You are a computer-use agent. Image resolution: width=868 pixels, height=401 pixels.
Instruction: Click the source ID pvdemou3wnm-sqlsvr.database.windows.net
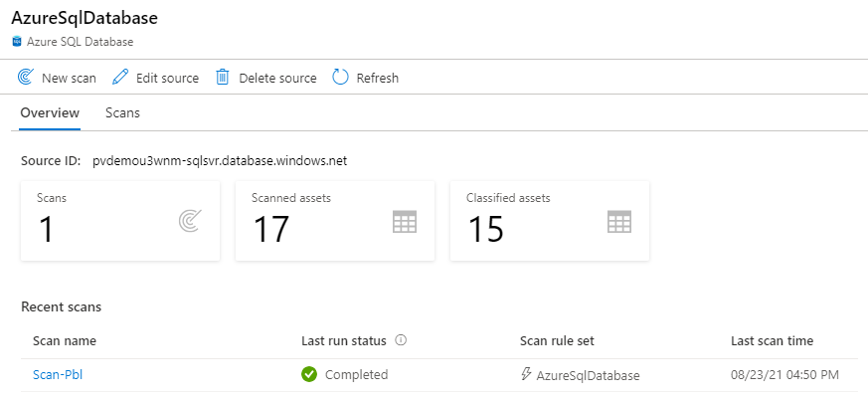pyautogui.click(x=220, y=162)
